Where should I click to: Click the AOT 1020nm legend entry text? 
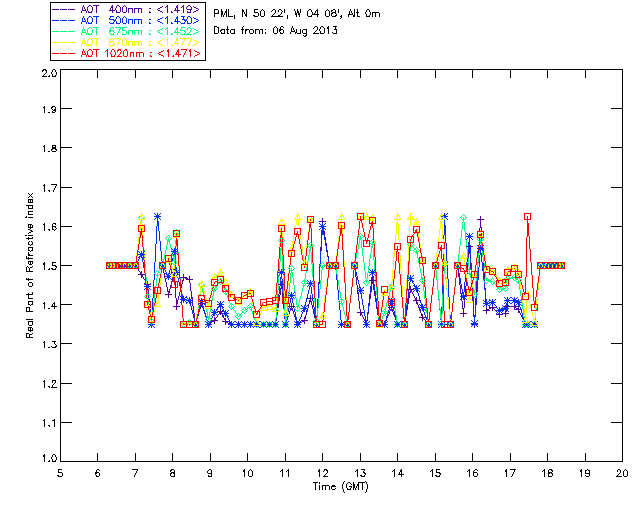(x=140, y=53)
